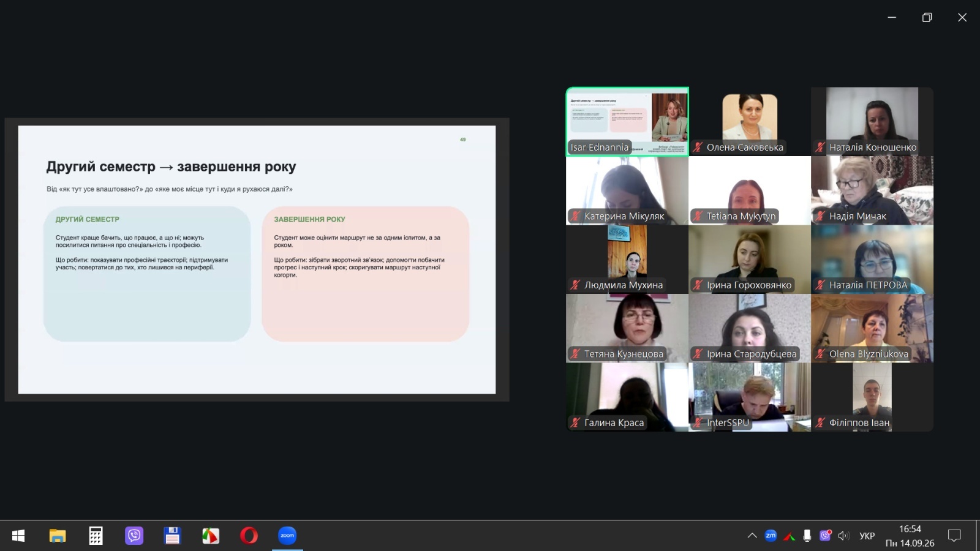Open clock and date flyout
980x551 pixels.
910,536
